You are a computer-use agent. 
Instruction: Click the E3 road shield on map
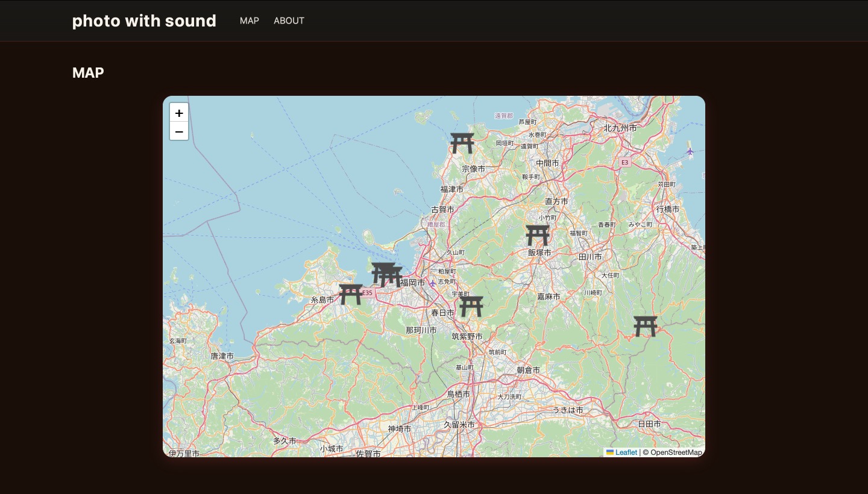coord(624,163)
